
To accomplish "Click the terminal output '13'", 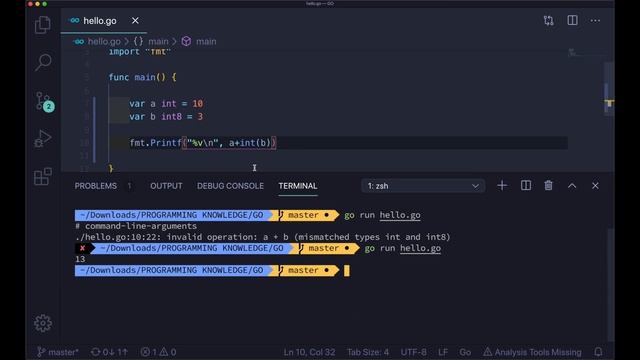I will pos(80,259).
